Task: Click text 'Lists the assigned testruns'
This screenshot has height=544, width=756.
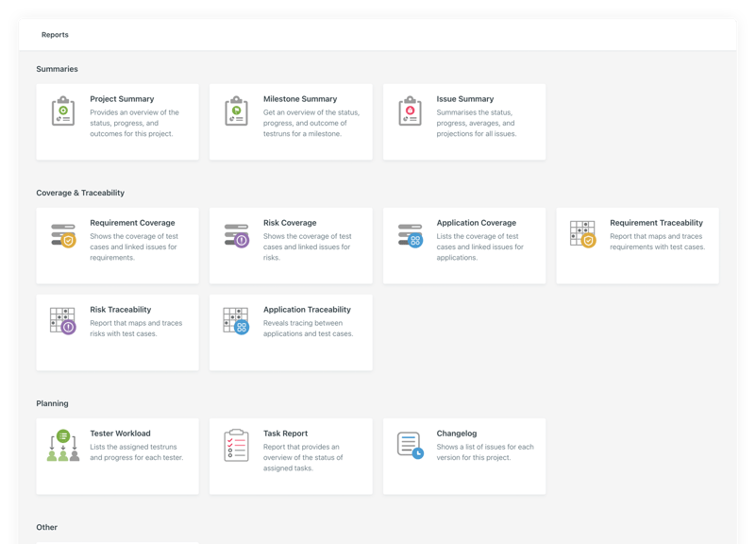Action: pos(137,452)
